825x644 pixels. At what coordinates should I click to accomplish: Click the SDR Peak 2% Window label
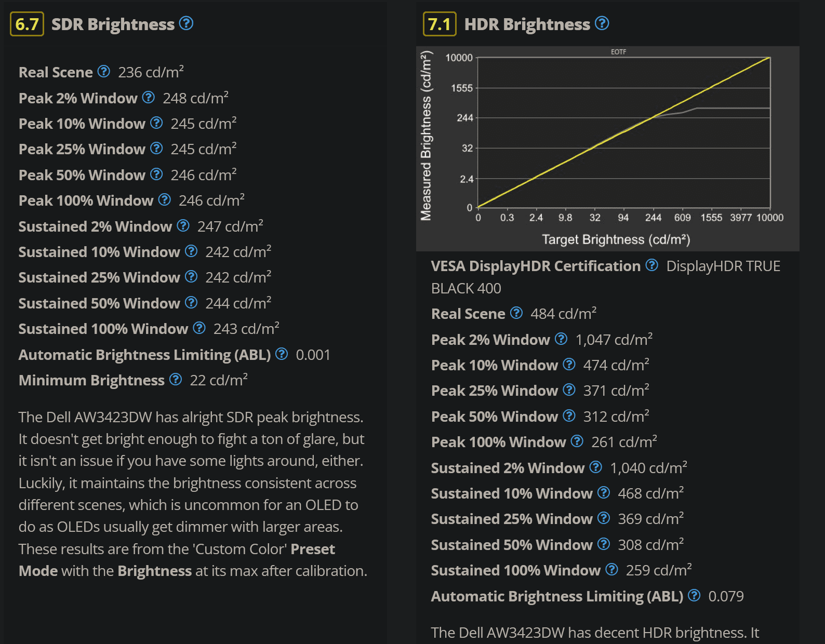point(78,98)
